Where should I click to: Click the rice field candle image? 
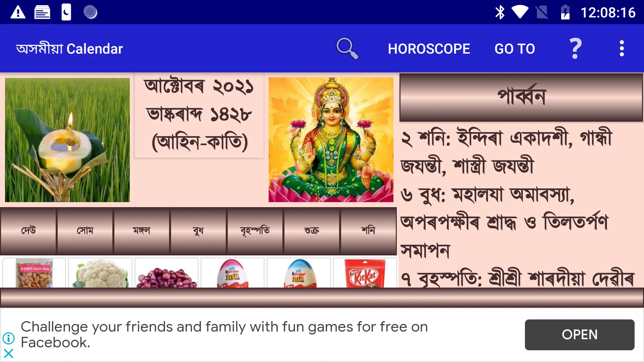tap(67, 139)
